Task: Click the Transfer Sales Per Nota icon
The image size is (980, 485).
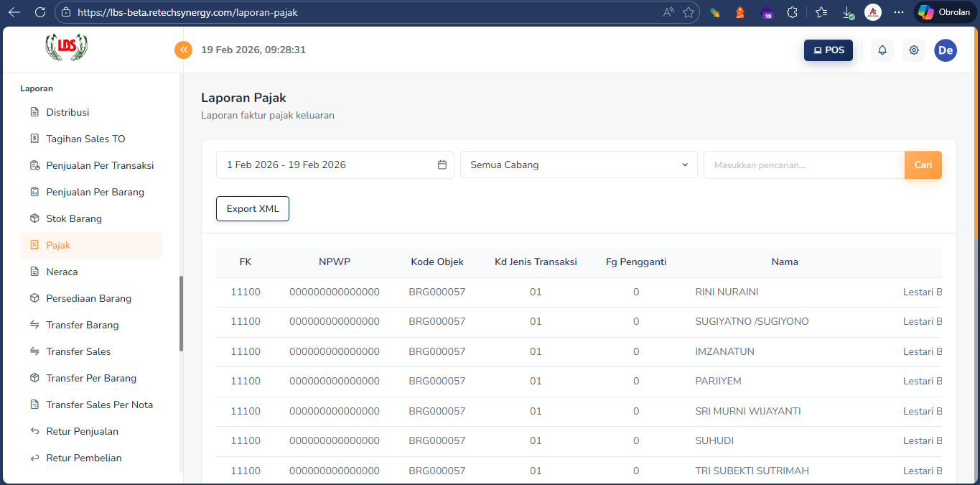Action: click(x=34, y=405)
